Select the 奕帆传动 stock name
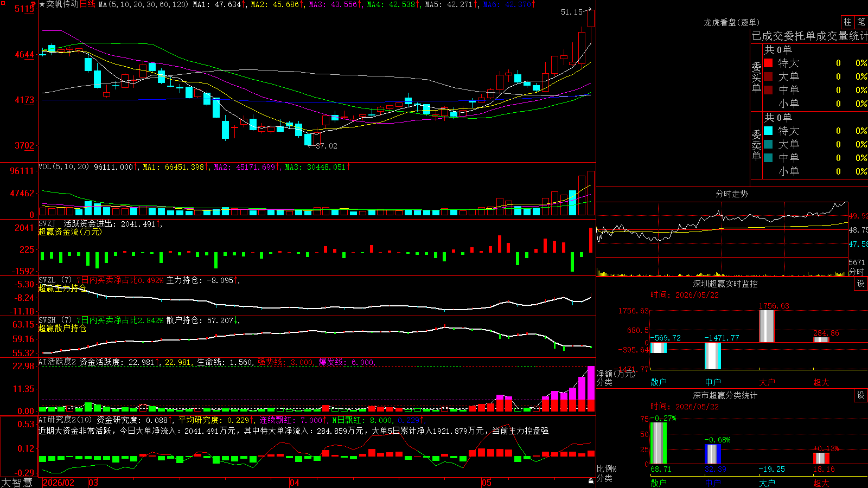The image size is (868, 488). pyautogui.click(x=62, y=4)
